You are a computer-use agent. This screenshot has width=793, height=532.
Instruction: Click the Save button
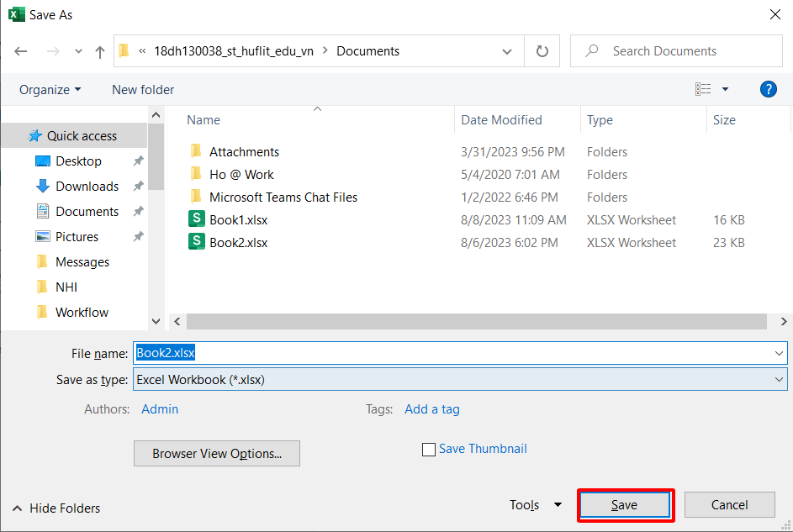(x=625, y=504)
